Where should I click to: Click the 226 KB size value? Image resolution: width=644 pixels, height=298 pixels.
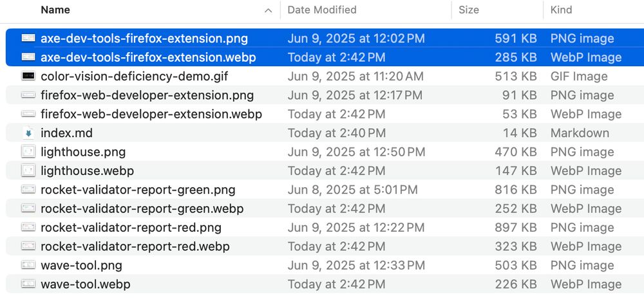coord(515,284)
